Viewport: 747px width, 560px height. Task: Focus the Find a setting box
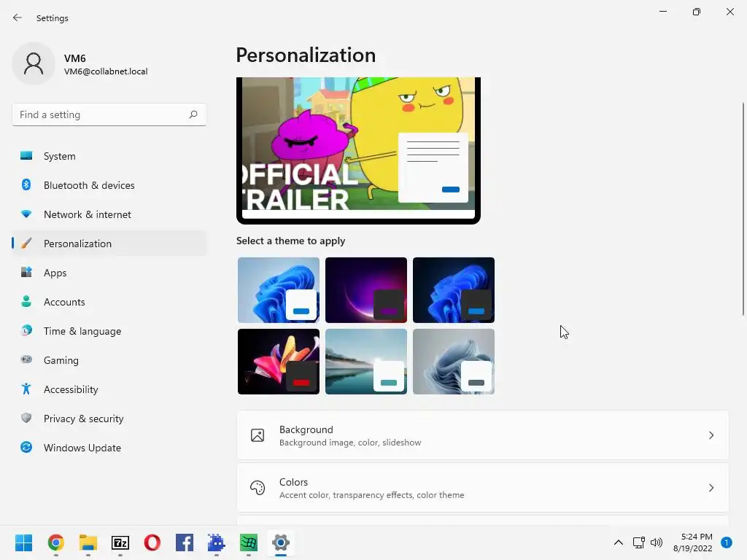[109, 114]
